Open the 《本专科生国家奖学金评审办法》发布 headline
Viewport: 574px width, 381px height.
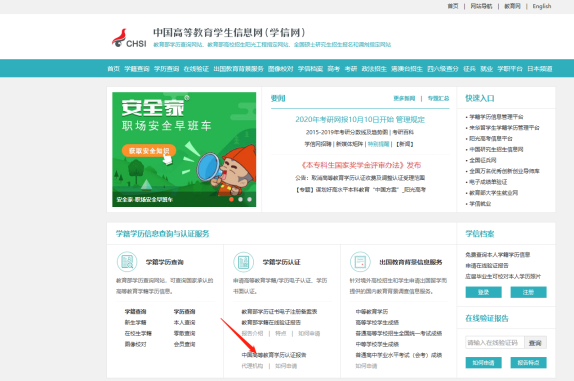(360, 165)
